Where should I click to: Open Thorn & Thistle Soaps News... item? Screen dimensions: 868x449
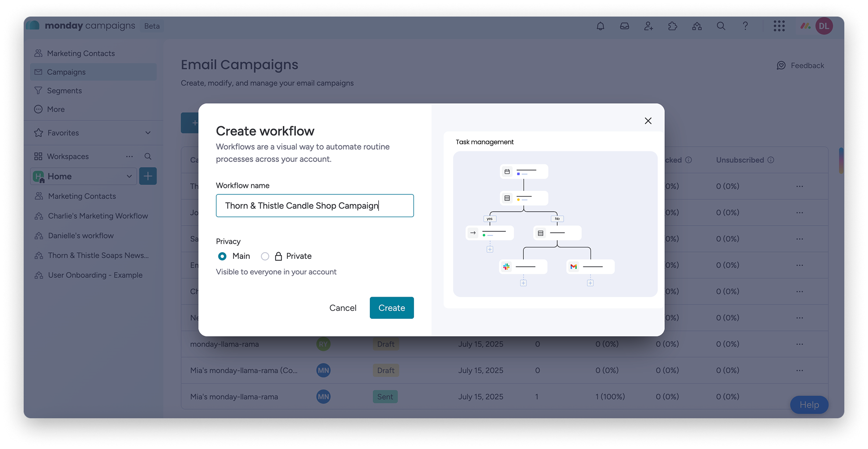point(93,255)
